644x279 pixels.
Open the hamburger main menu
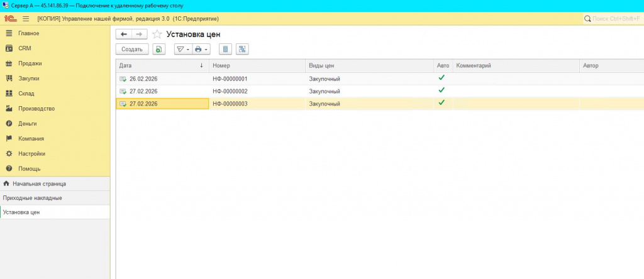[26, 19]
